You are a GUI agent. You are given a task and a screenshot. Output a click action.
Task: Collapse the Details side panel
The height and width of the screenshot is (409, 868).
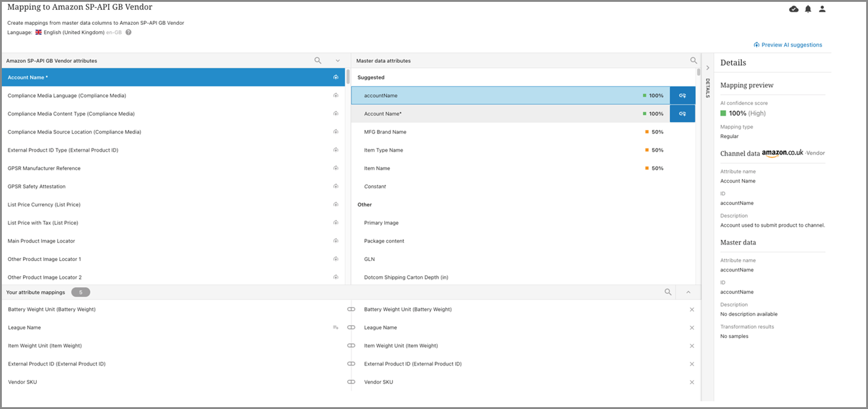(707, 68)
